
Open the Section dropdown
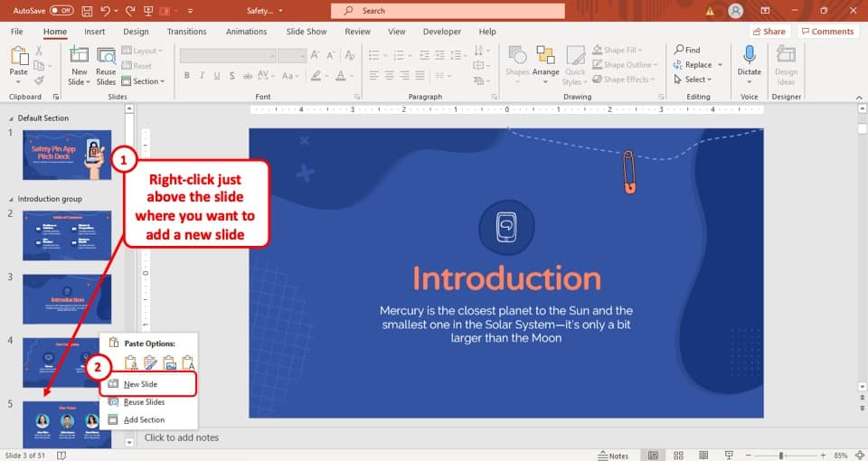pos(144,80)
